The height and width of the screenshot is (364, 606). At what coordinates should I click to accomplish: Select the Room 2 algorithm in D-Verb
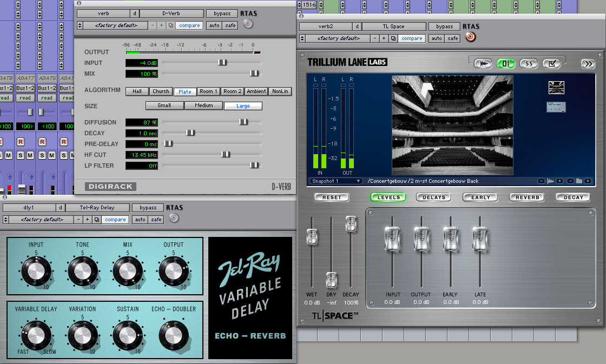pos(232,91)
